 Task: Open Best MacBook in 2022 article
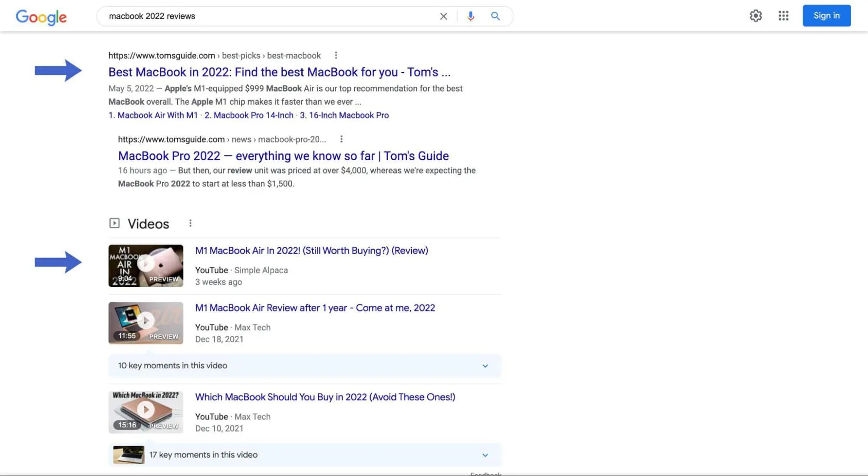(279, 72)
